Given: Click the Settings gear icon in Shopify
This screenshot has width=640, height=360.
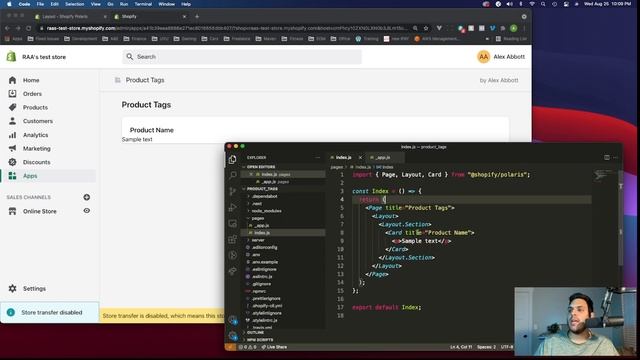Looking at the screenshot, I should tap(12, 288).
